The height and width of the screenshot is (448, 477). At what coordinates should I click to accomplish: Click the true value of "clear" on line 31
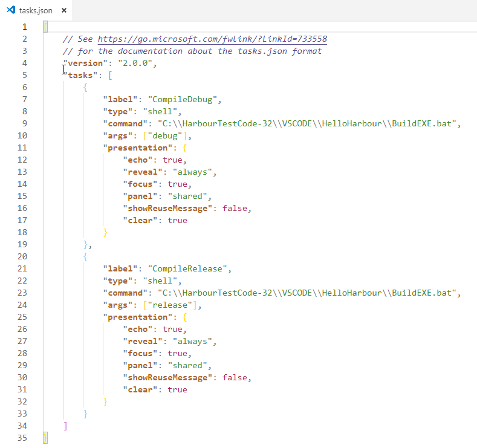(177, 389)
